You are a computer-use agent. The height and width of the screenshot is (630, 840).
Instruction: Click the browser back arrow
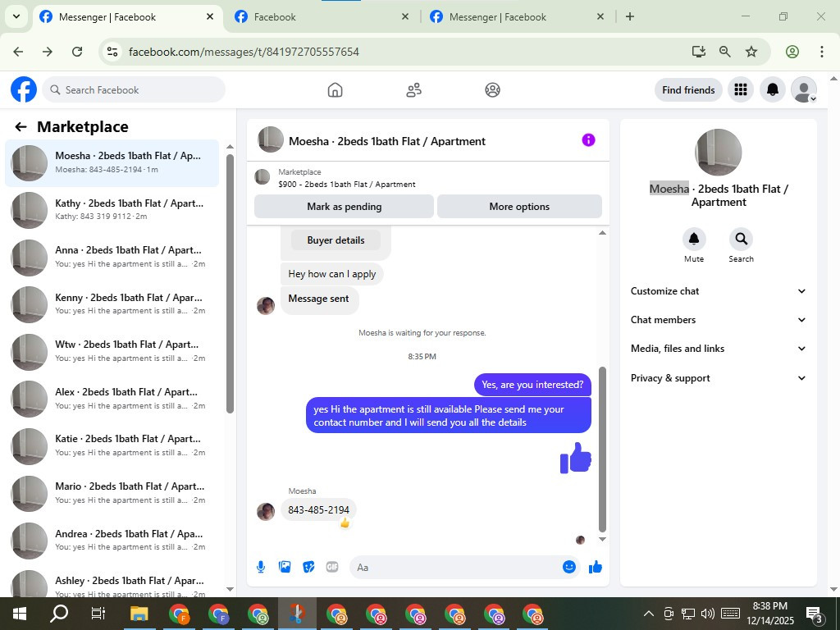(x=18, y=52)
